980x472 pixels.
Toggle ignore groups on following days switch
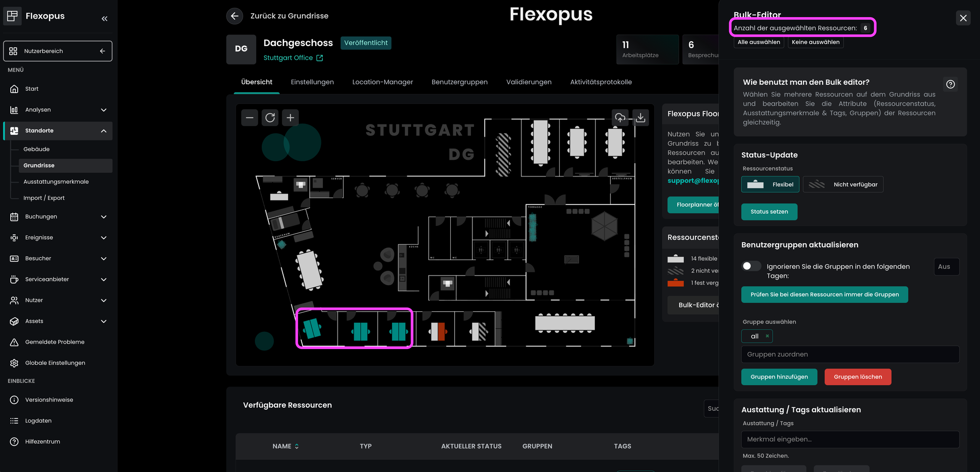(751, 266)
